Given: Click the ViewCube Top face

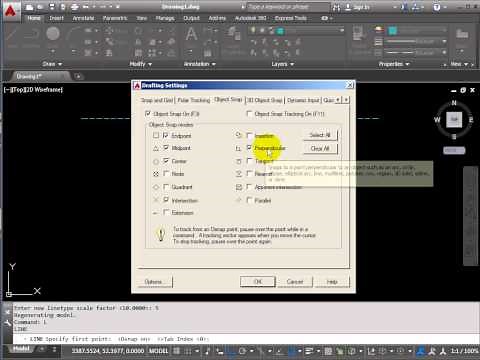Looking at the screenshot, I should click(x=454, y=119).
